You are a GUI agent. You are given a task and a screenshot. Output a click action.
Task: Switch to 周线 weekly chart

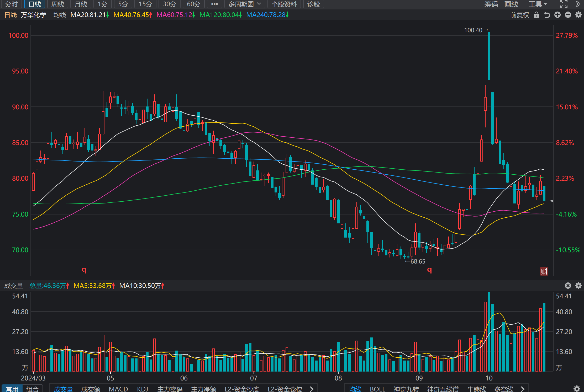point(58,4)
